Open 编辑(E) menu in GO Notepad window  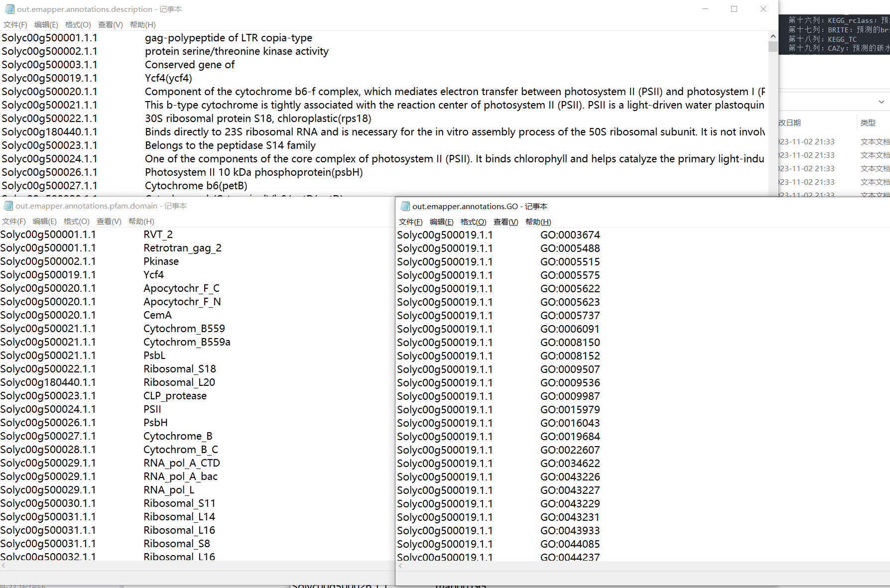click(441, 222)
